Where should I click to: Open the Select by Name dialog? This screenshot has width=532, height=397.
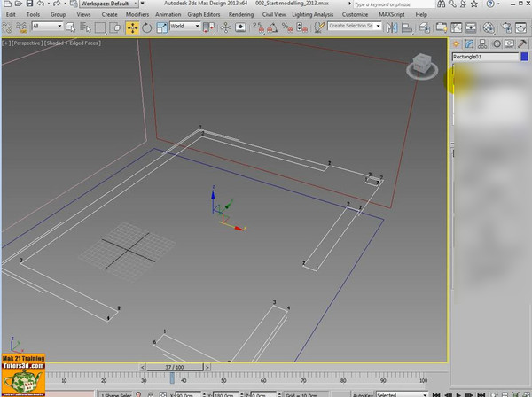[x=85, y=27]
